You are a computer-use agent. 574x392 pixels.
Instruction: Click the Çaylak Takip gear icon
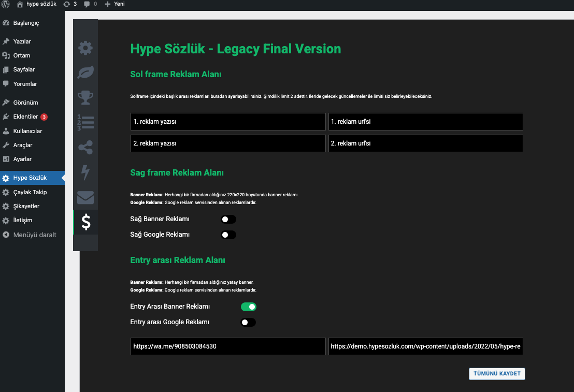[6, 192]
